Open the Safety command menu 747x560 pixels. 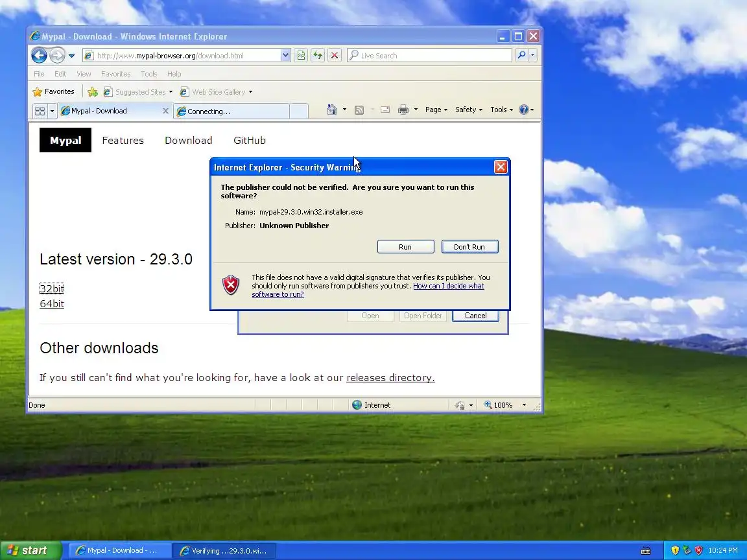click(469, 110)
